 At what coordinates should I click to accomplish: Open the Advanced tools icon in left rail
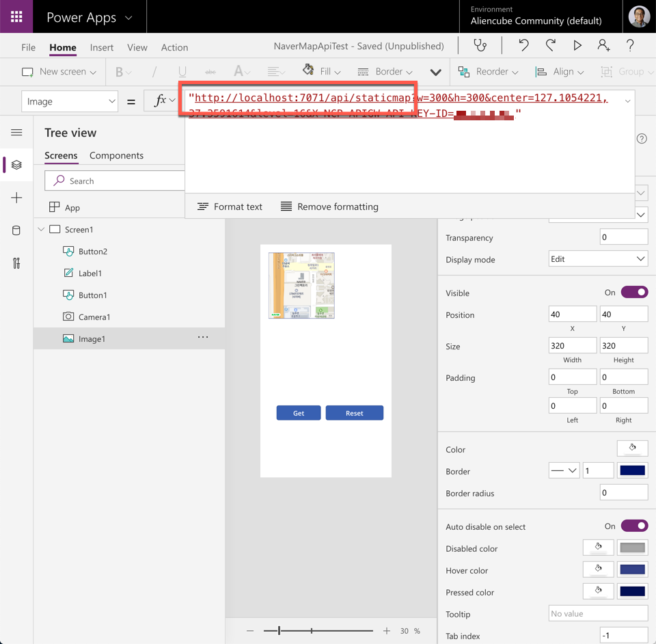[16, 263]
